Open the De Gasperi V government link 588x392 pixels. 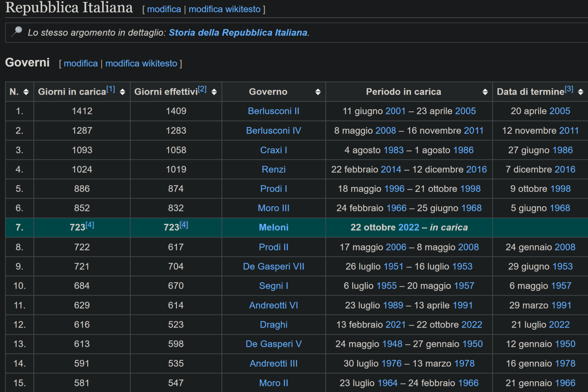tap(274, 344)
